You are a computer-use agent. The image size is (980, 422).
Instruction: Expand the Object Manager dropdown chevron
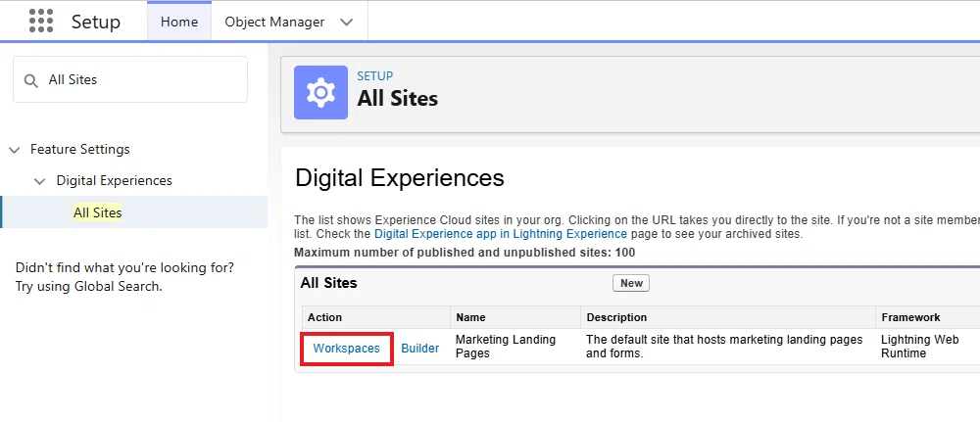pos(346,22)
